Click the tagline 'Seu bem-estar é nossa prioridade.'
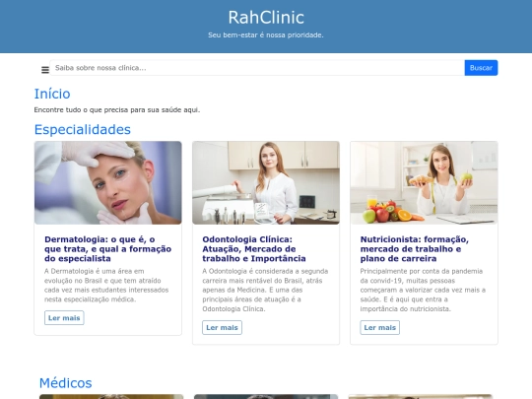The image size is (532, 399). (266, 34)
